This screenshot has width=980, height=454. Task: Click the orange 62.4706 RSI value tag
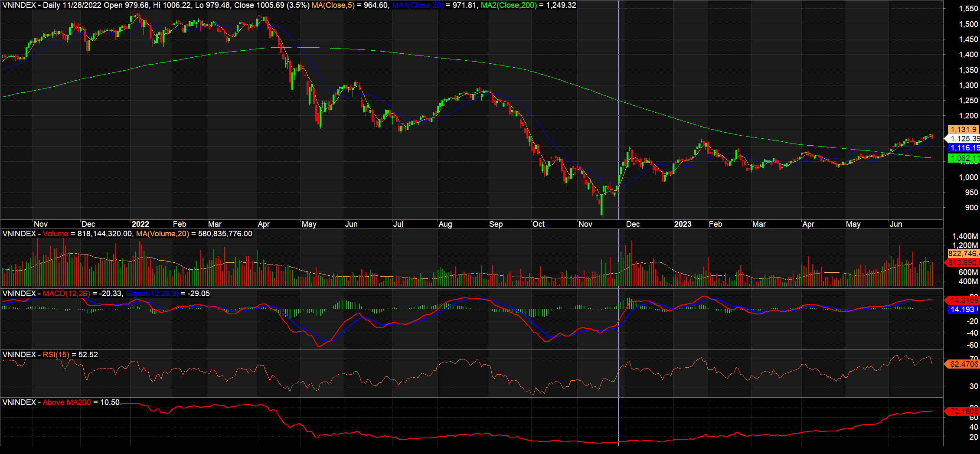[x=964, y=364]
